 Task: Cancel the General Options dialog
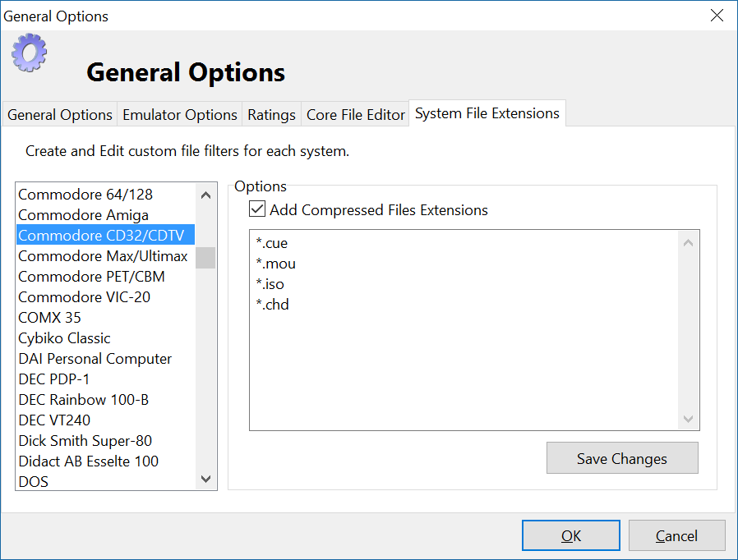point(677,535)
